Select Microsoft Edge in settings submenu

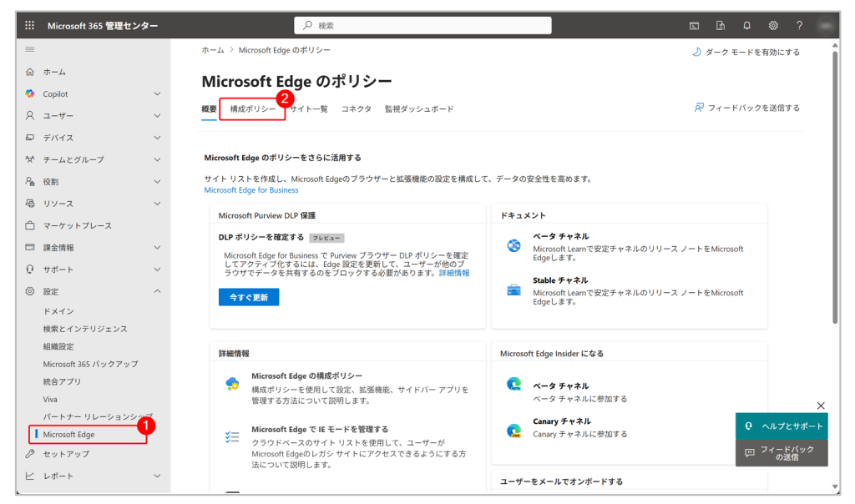pyautogui.click(x=68, y=434)
